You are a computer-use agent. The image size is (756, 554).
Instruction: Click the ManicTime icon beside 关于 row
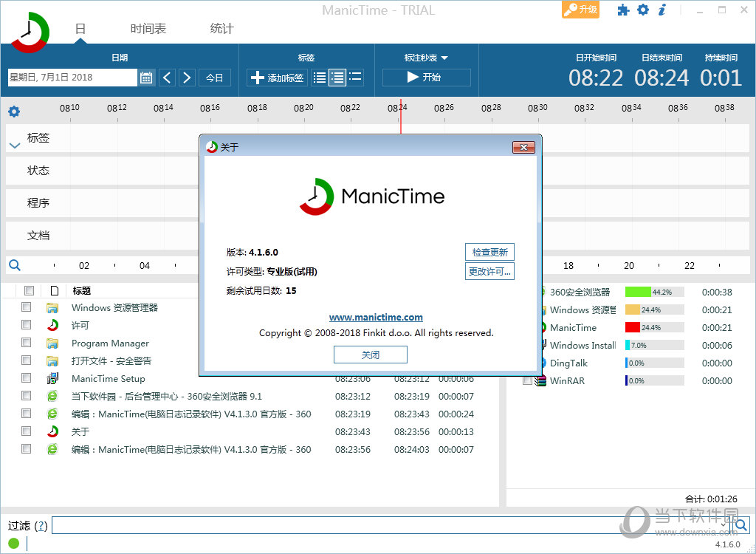pyautogui.click(x=52, y=431)
